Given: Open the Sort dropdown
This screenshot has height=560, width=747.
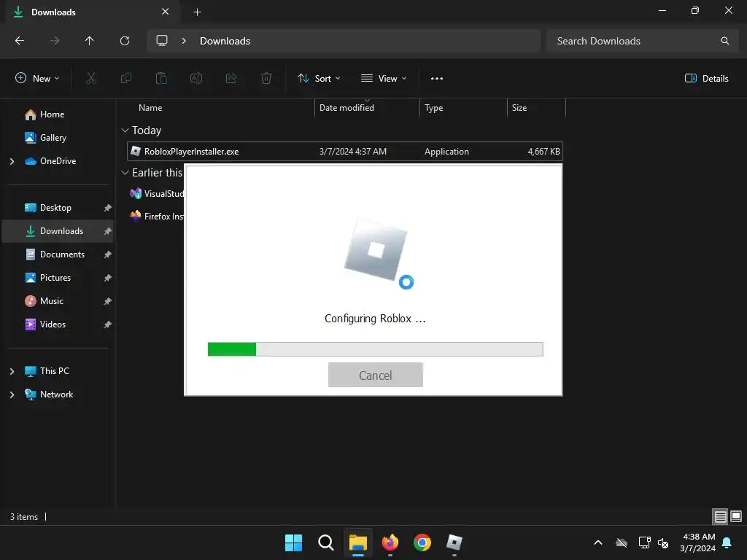Looking at the screenshot, I should point(319,79).
